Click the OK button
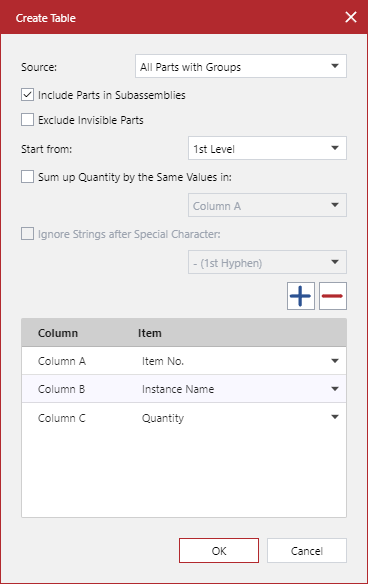 (219, 550)
